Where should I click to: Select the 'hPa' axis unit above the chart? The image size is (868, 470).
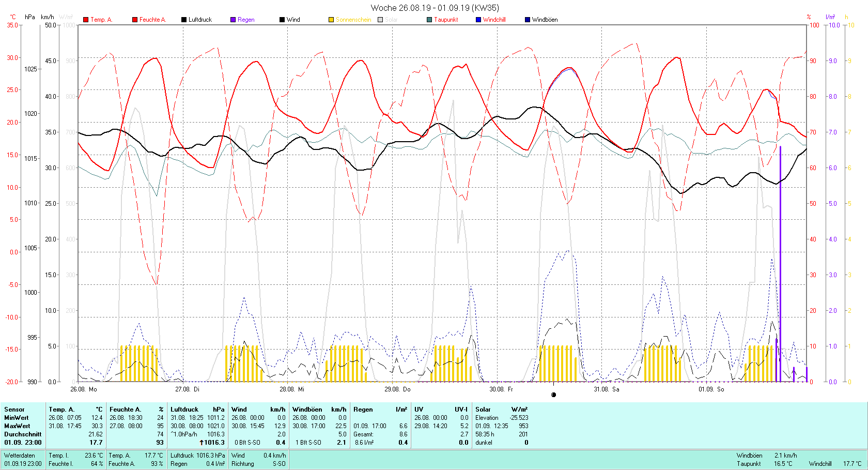click(x=30, y=17)
